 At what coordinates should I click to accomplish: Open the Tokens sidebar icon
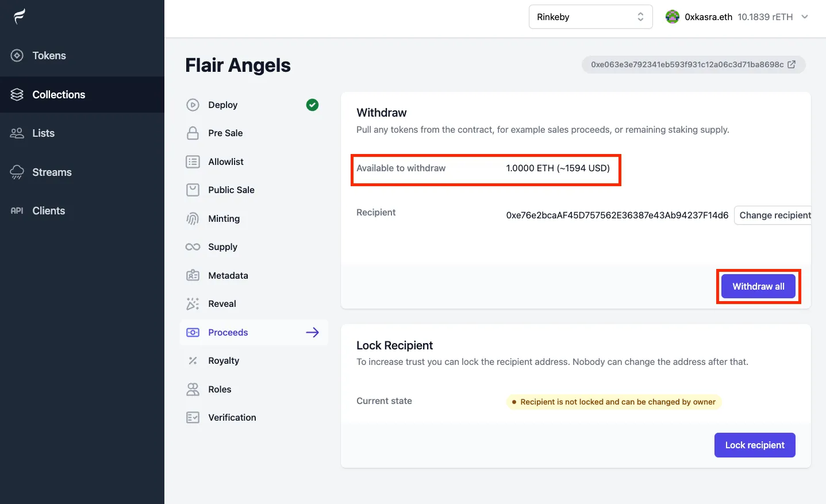click(x=17, y=56)
